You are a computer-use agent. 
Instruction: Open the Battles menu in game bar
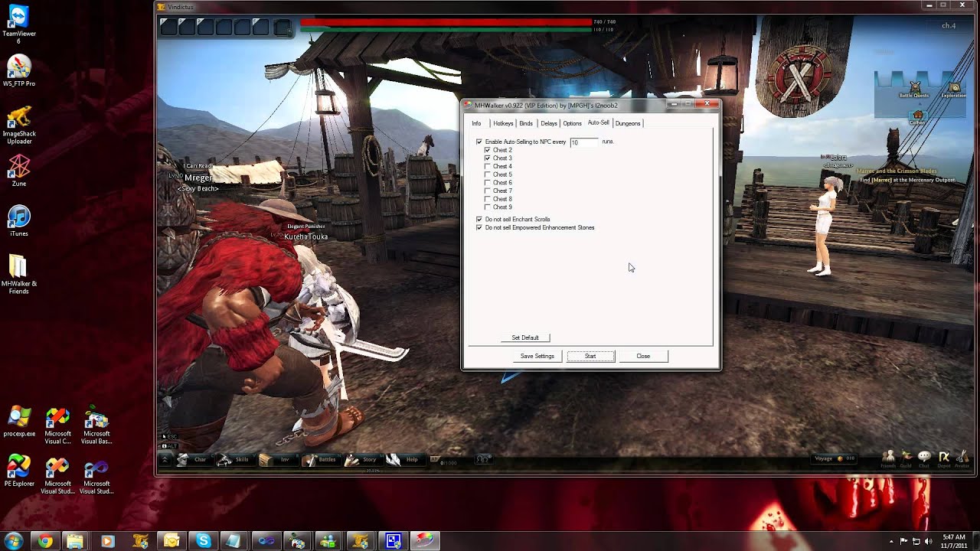coord(320,459)
